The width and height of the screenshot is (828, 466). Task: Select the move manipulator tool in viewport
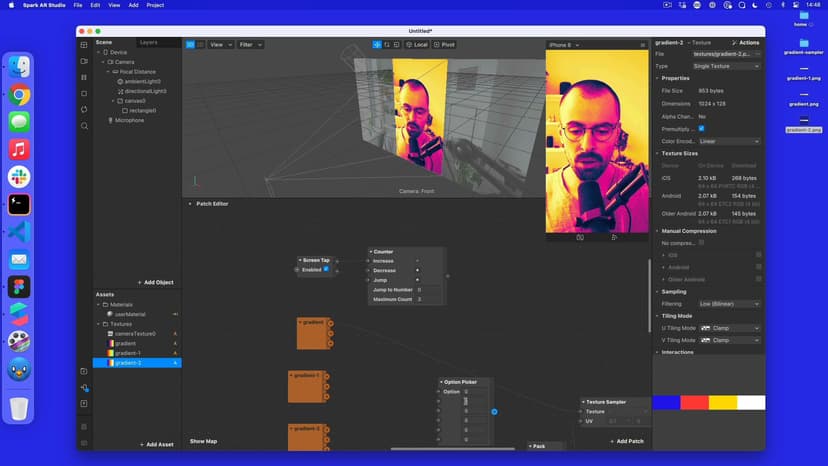pyautogui.click(x=377, y=45)
